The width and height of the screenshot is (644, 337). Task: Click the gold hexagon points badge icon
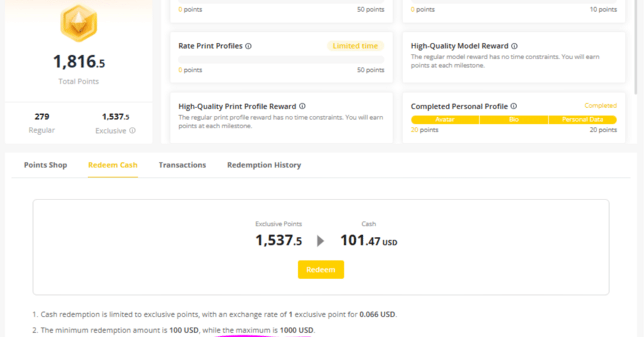[x=78, y=23]
